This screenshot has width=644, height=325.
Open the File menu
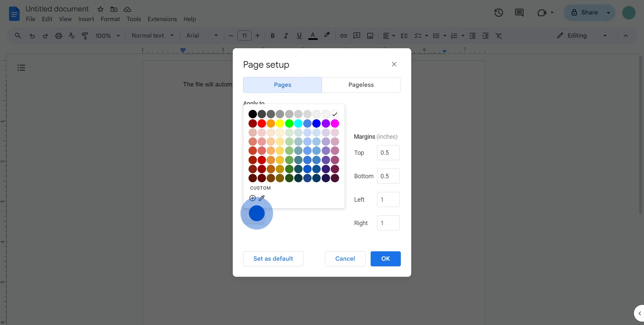(31, 19)
